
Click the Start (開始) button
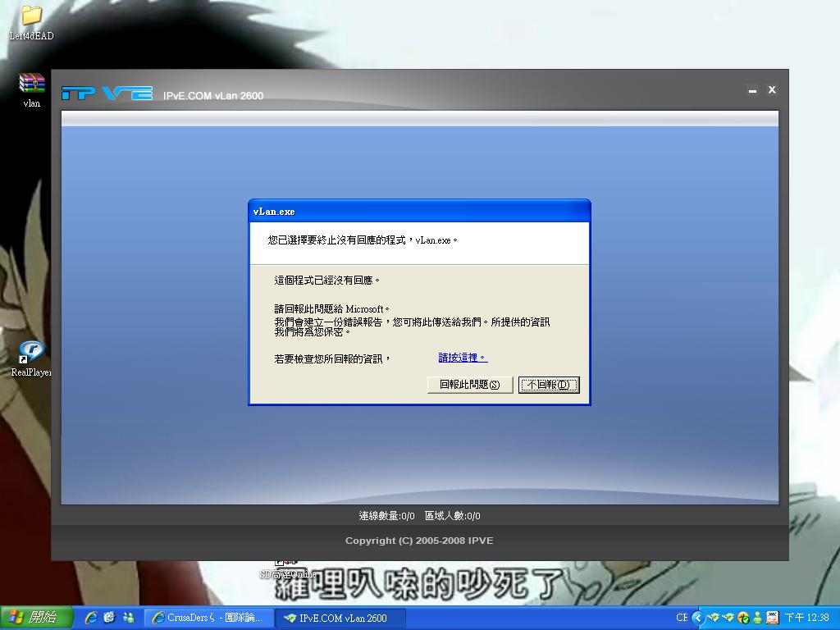(36, 618)
